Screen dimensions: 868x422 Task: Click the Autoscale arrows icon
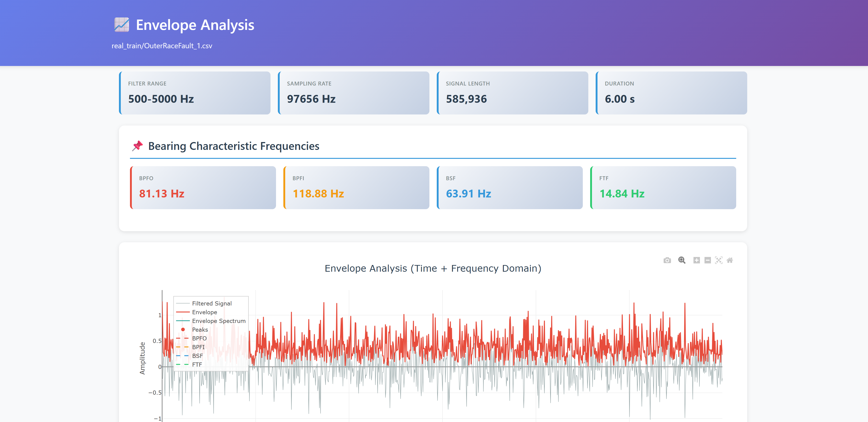click(x=718, y=260)
